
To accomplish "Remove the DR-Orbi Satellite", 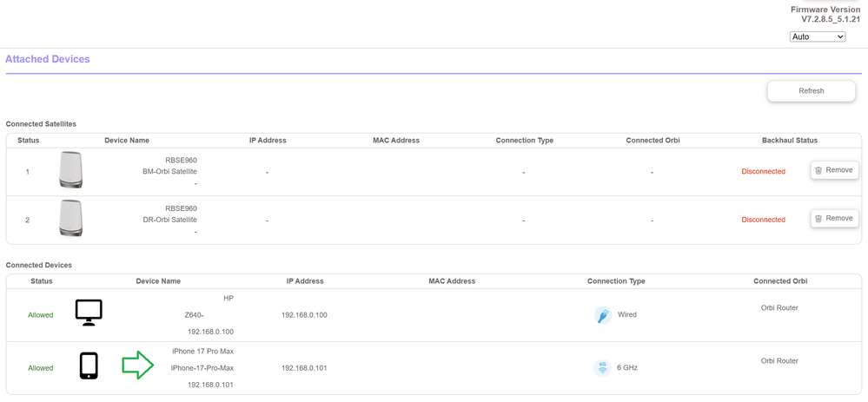I will pos(834,219).
